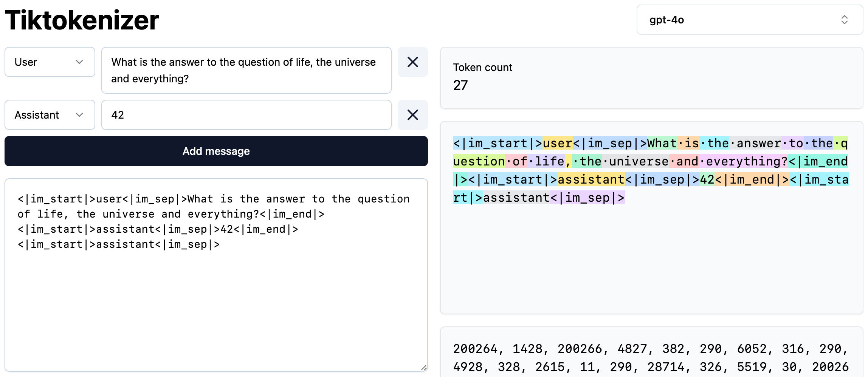Click the assistant reply field containing 42
The height and width of the screenshot is (377, 868).
(x=246, y=115)
